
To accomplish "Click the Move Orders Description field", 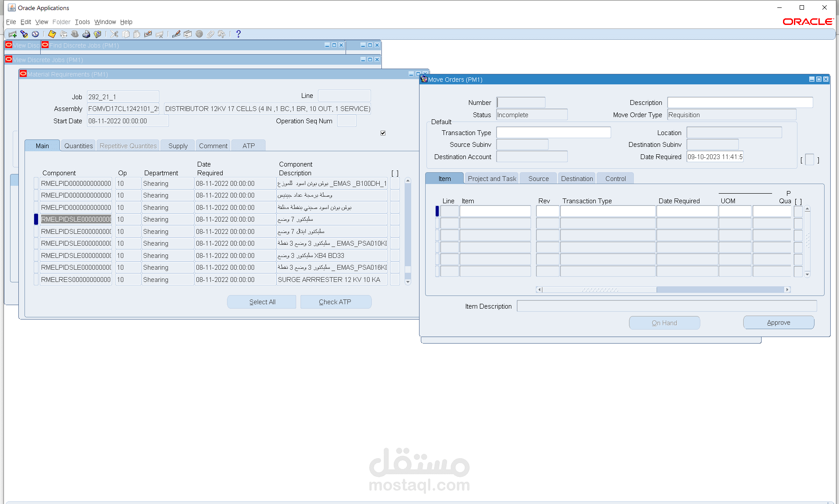I will pos(740,102).
